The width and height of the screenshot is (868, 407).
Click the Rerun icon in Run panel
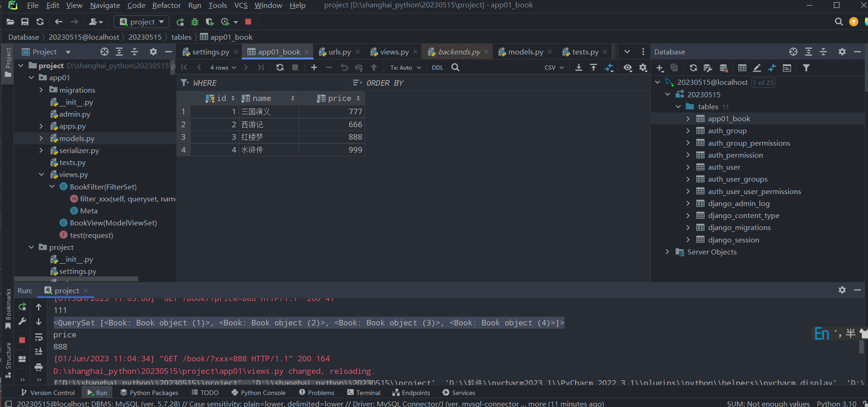pos(22,307)
